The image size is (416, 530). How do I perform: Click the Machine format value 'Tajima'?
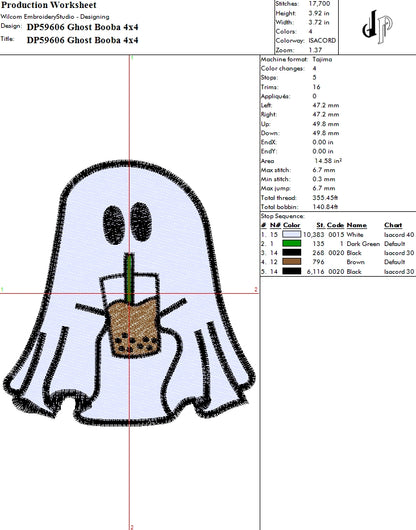[x=322, y=59]
